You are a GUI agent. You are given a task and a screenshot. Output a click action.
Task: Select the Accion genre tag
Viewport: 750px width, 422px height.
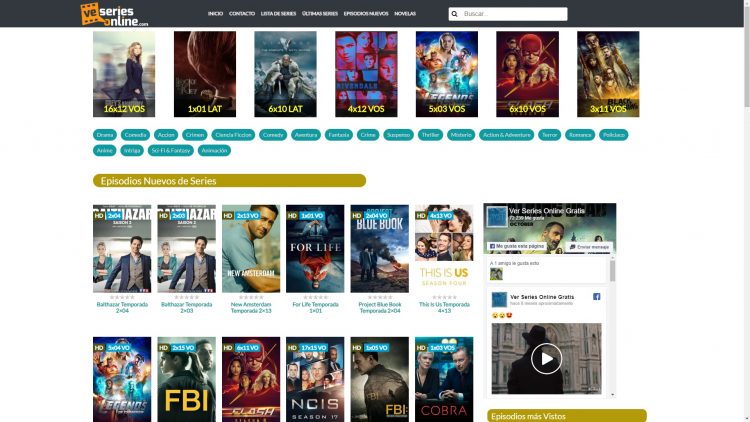click(166, 135)
